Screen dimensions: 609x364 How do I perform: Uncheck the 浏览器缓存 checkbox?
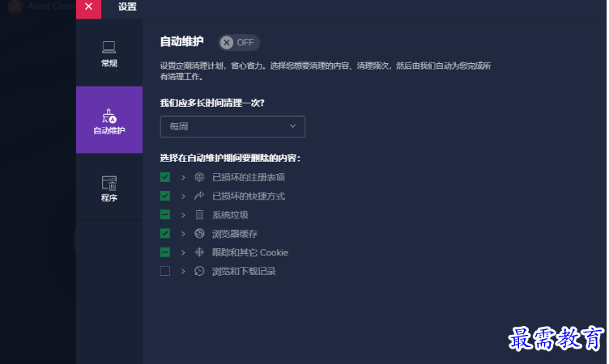click(165, 233)
